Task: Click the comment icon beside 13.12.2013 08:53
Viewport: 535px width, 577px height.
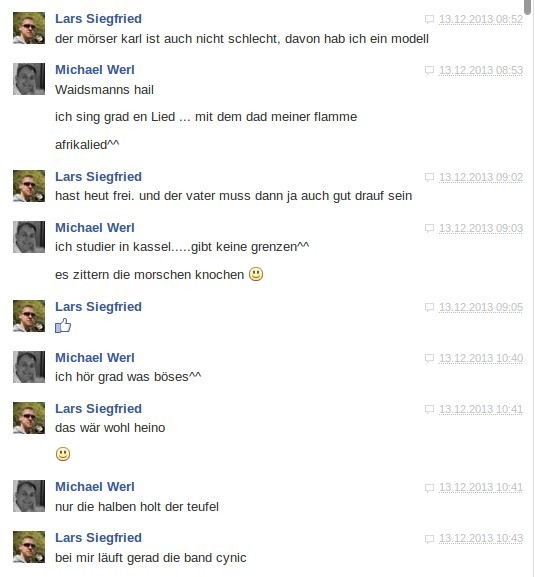Action: tap(429, 70)
